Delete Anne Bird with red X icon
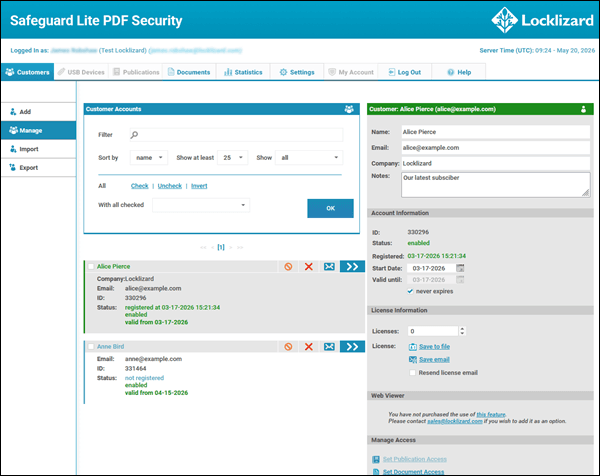This screenshot has width=600, height=476. pyautogui.click(x=308, y=347)
